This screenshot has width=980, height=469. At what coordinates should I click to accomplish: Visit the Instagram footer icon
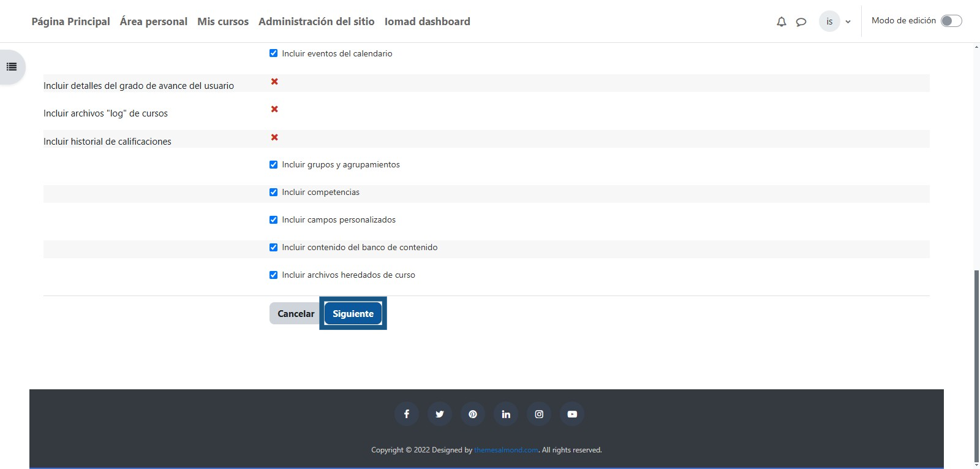(x=539, y=414)
